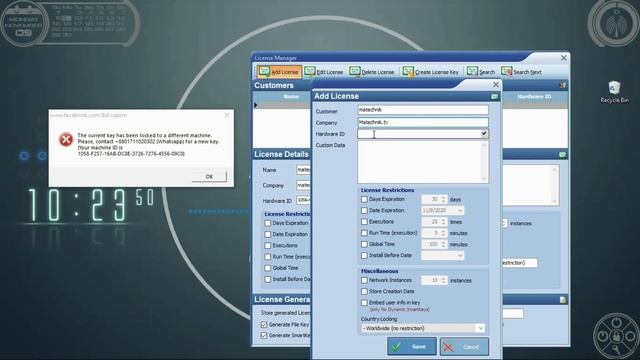Close the License Manager window
The image size is (640, 360).
564,58
